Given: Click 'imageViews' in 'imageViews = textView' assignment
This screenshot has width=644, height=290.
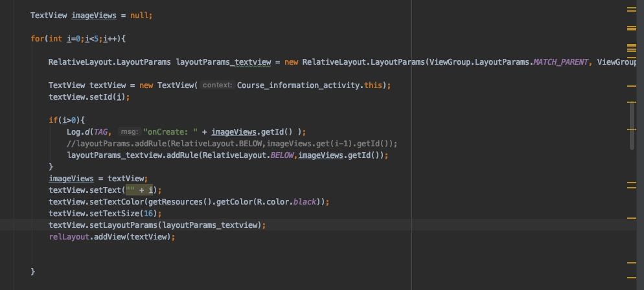Looking at the screenshot, I should pyautogui.click(x=71, y=179).
